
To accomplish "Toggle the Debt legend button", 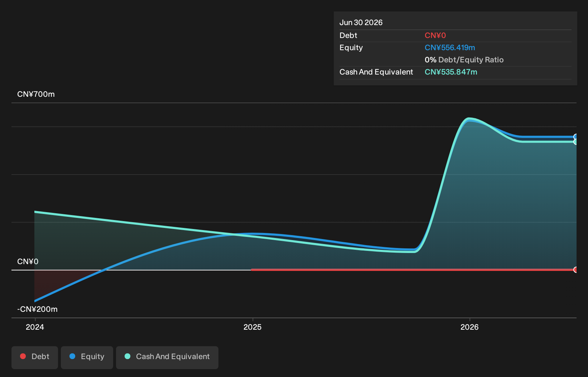I will click(x=35, y=357).
